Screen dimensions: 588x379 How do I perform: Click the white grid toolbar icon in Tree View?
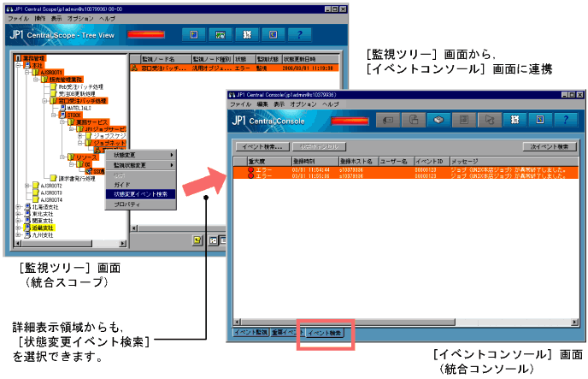pyautogui.click(x=247, y=35)
